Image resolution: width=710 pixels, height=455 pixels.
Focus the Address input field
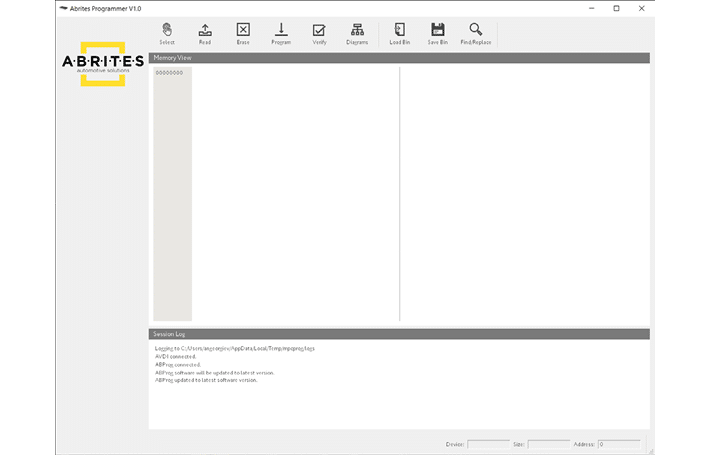(618, 443)
